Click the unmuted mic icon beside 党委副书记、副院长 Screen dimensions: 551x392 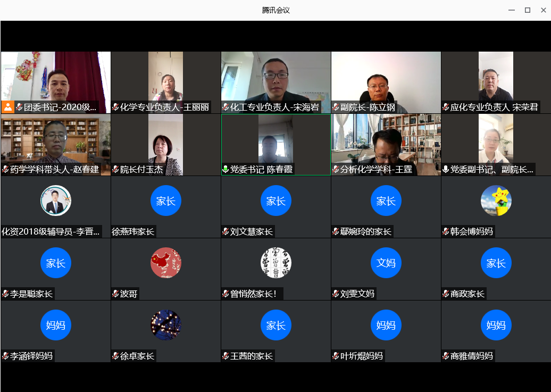[x=446, y=170]
